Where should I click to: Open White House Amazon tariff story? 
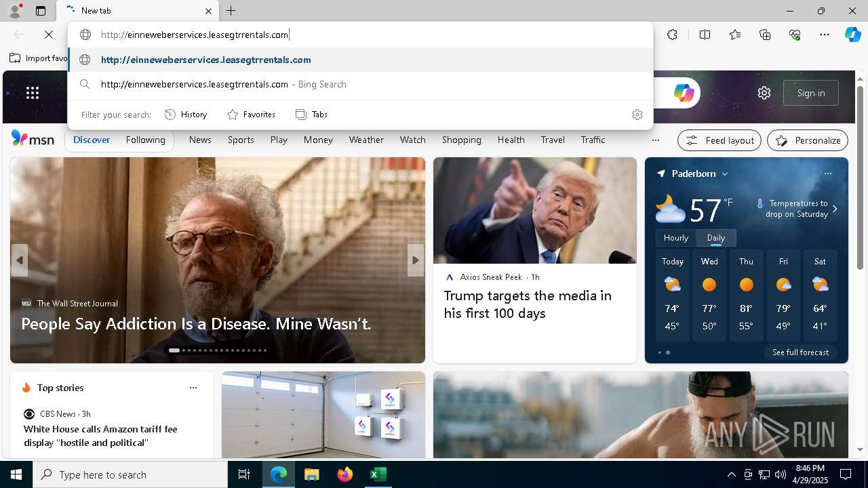(x=100, y=436)
